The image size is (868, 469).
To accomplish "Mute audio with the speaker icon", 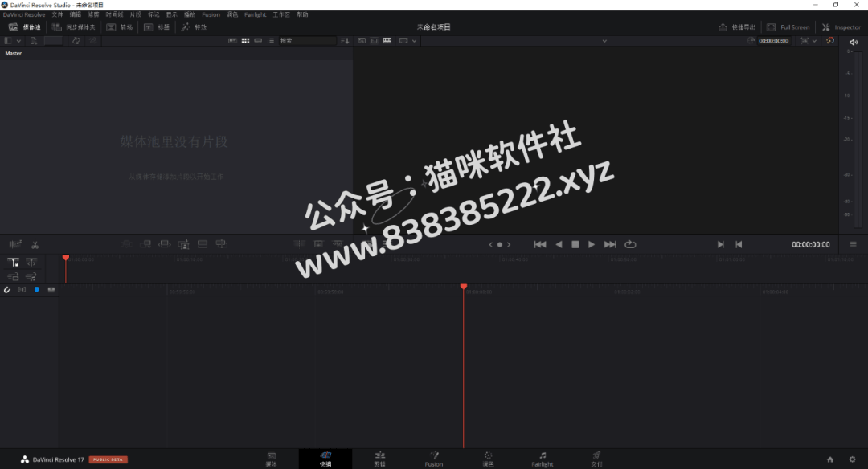I will pos(854,42).
